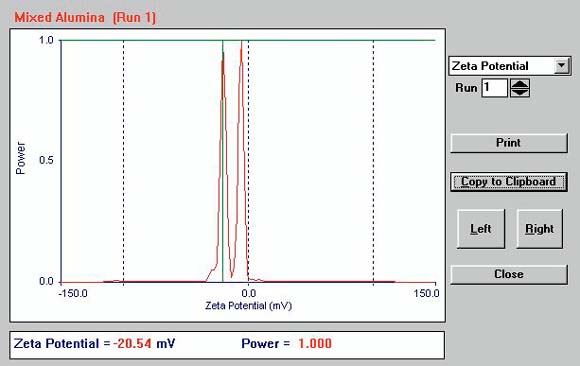Click the Zeta Potential (mV) axis label
The width and height of the screenshot is (580, 366).
pos(249,306)
